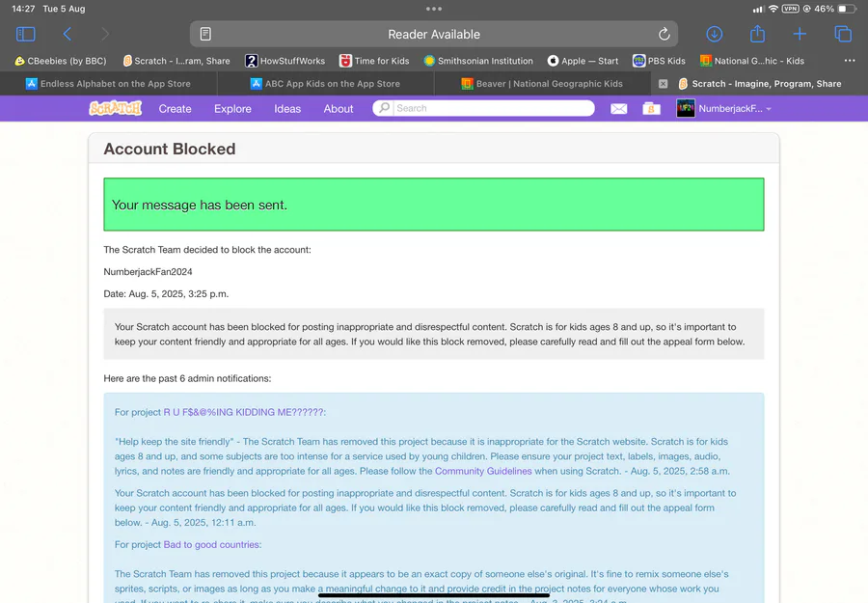This screenshot has height=603, width=868.
Task: Open HowStuffWorks bookmark
Action: (285, 61)
